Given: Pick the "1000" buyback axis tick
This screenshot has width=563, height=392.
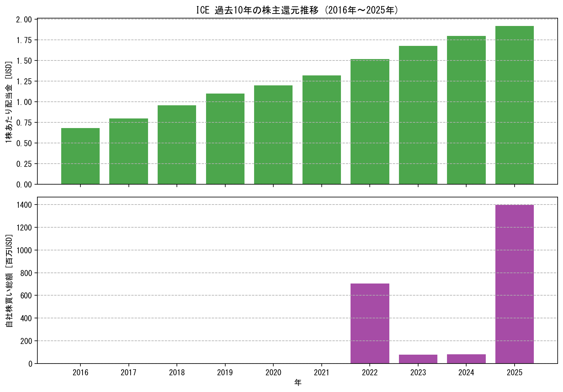Looking at the screenshot, I should point(24,250).
